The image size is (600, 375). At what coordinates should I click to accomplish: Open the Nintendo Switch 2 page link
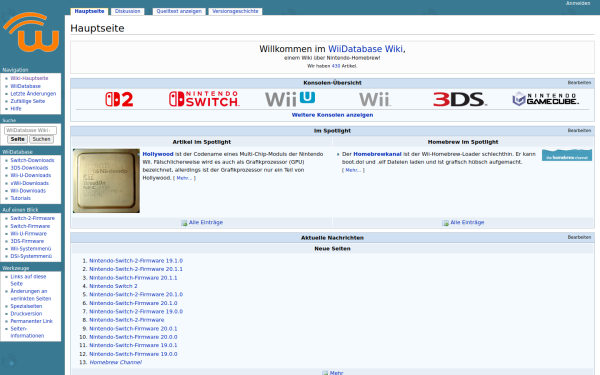point(113,286)
